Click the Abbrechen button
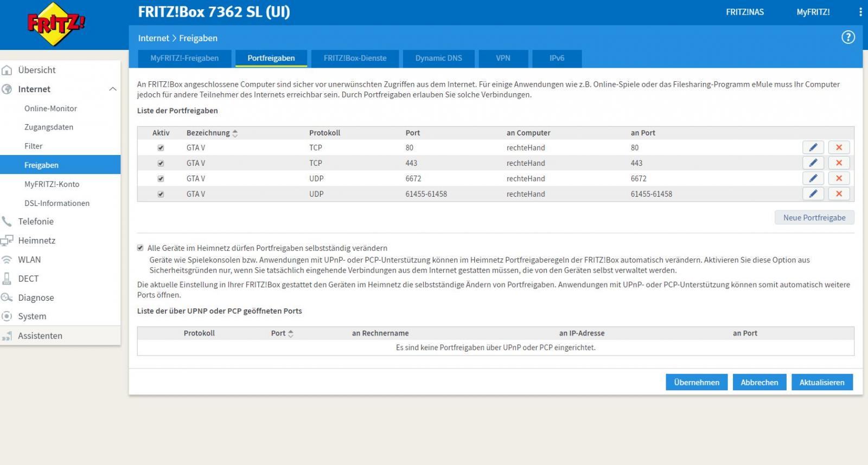Image resolution: width=868 pixels, height=465 pixels. coord(759,382)
